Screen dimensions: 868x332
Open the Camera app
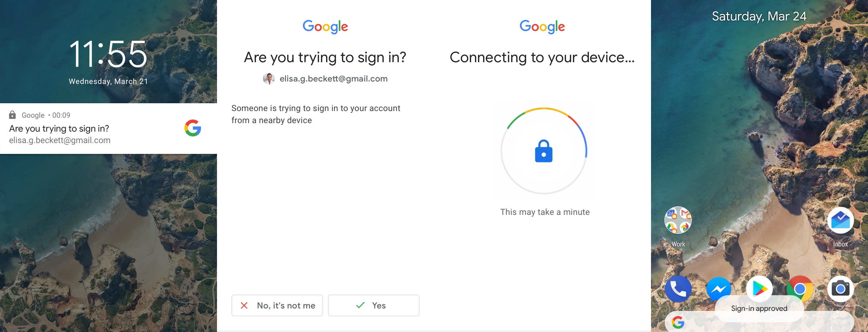tap(840, 289)
